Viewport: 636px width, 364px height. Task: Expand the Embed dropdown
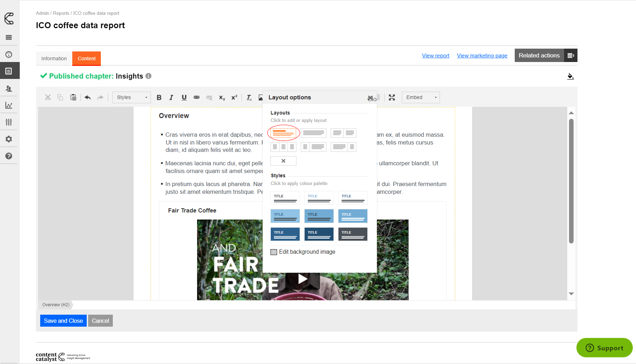coord(421,98)
